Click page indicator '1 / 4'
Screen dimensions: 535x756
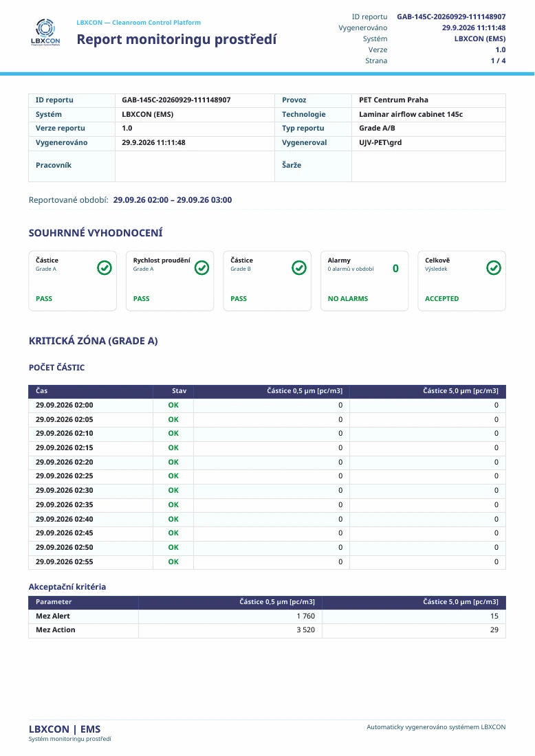pyautogui.click(x=498, y=60)
